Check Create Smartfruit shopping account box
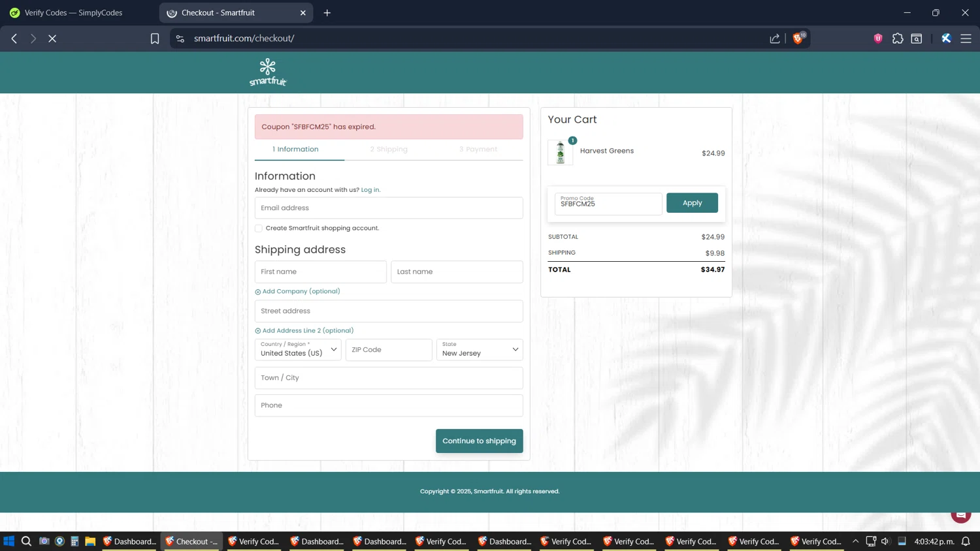Screen dimensions: 980x551 (259, 228)
